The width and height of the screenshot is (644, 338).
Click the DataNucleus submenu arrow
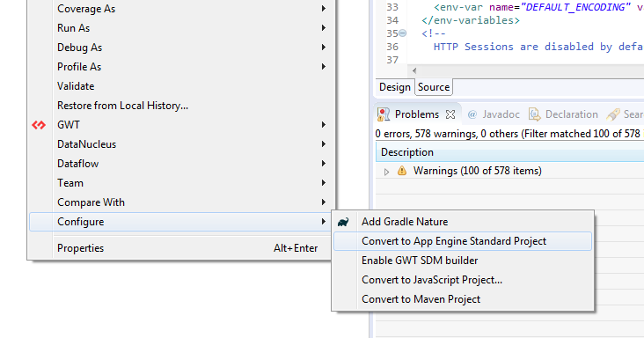[x=324, y=144]
